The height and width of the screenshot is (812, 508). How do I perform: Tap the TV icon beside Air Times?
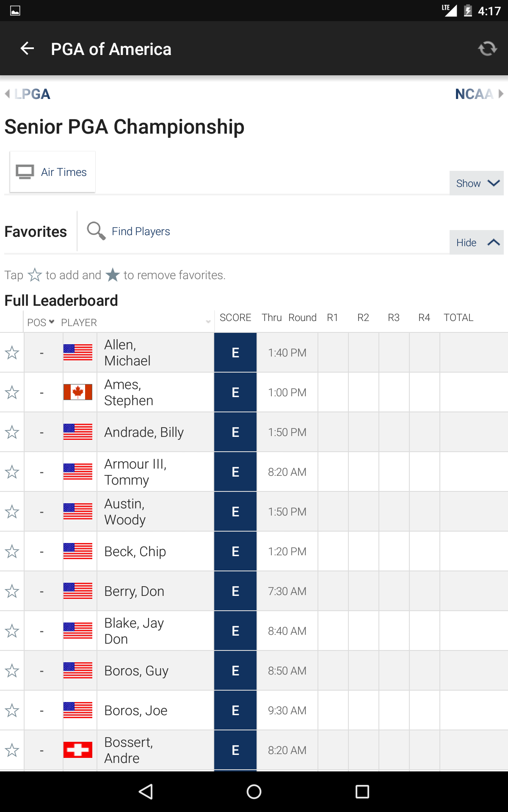[x=25, y=172]
